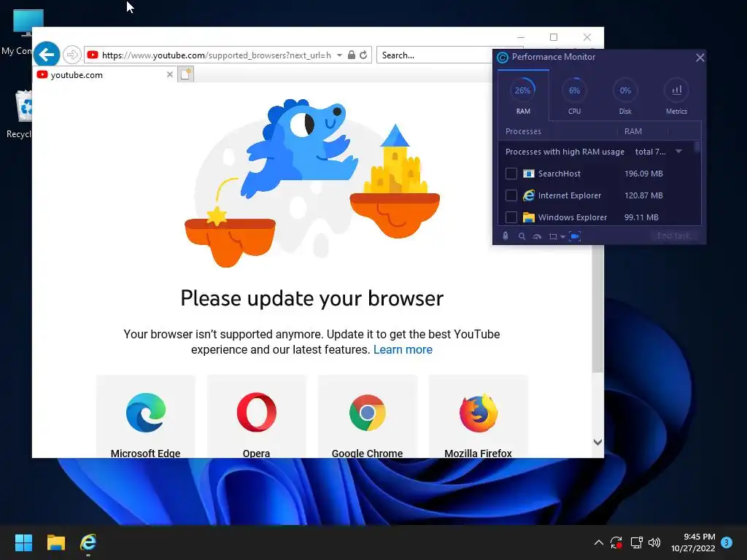747x560 pixels.
Task: Open the clock showing 9:45 PM
Action: [x=693, y=542]
